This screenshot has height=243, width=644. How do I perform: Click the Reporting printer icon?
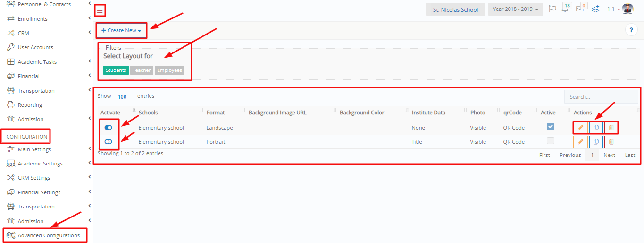[10, 105]
